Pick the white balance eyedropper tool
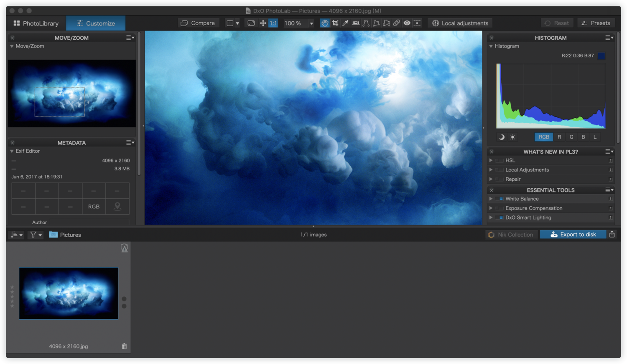Screen dimensions: 627x364 345,23
